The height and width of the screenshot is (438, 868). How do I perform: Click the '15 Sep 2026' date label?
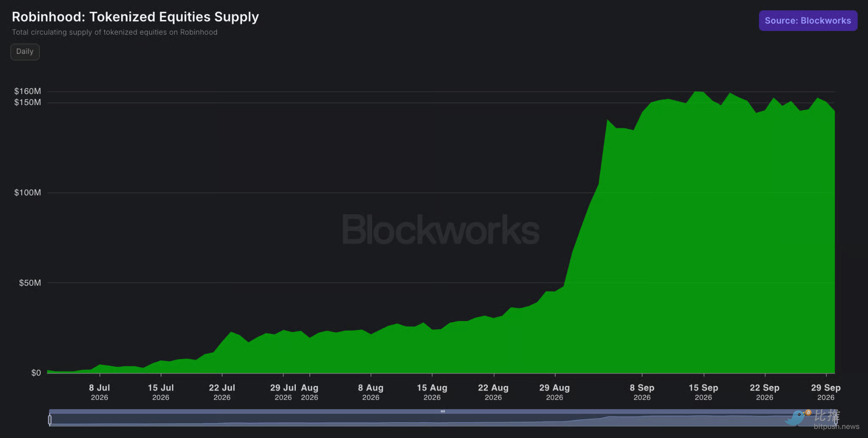pos(704,392)
